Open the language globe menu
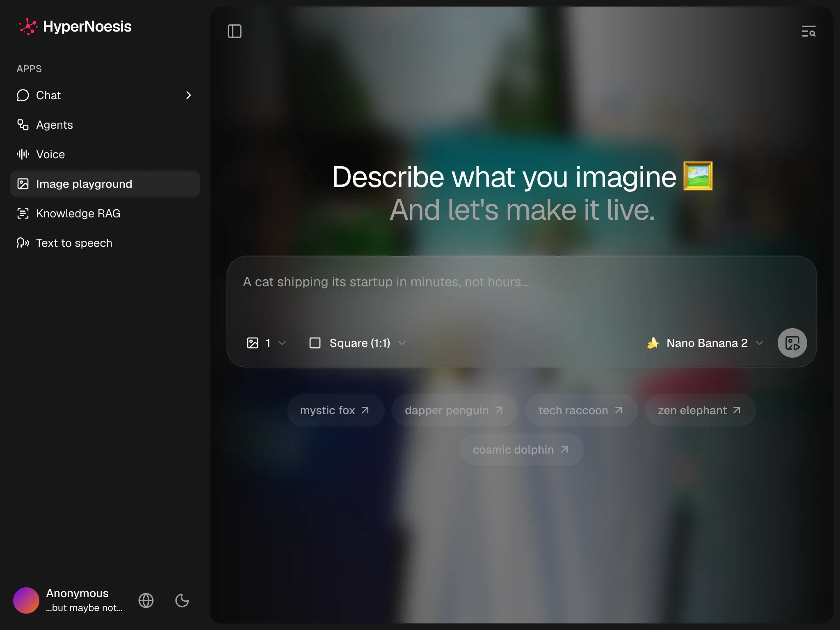Image resolution: width=840 pixels, height=630 pixels. coord(146,600)
